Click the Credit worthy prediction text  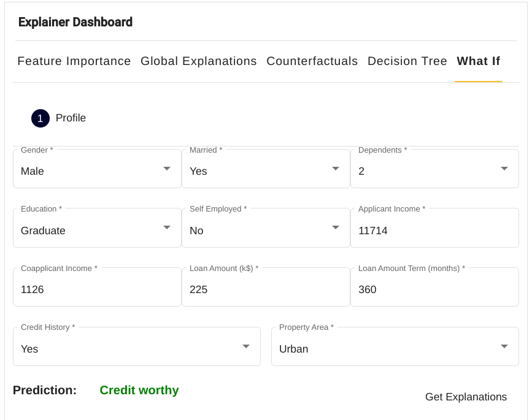139,391
